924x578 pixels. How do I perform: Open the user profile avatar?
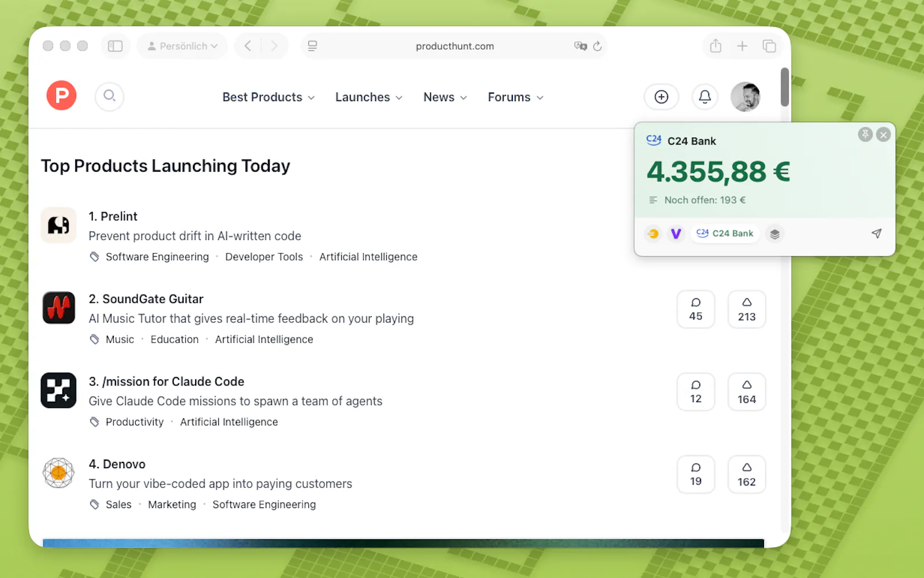pyautogui.click(x=746, y=97)
